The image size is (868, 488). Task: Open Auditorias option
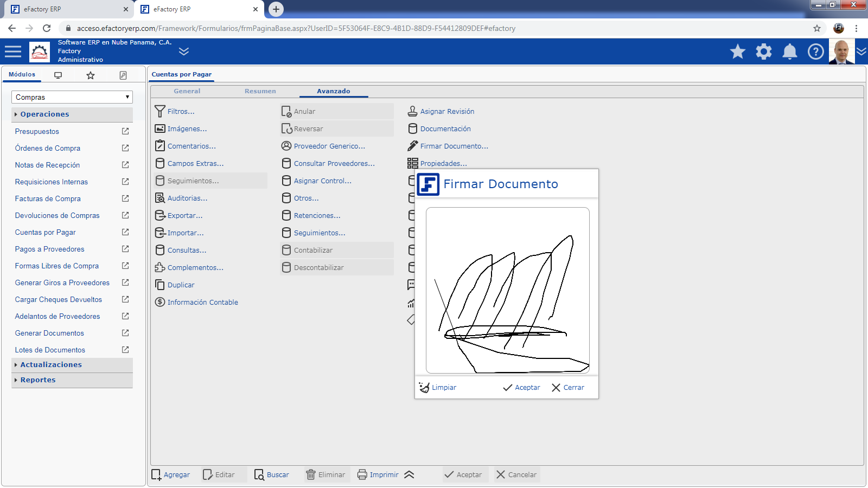click(x=181, y=198)
